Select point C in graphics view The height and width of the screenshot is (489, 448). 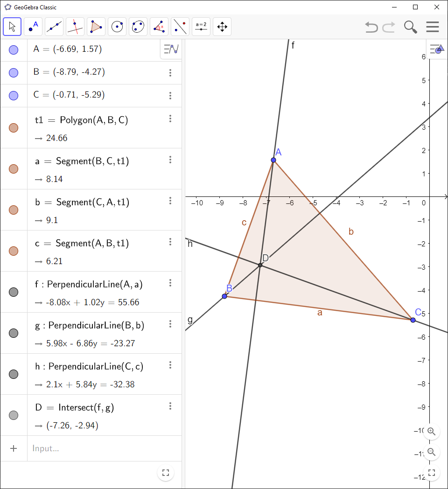[413, 320]
